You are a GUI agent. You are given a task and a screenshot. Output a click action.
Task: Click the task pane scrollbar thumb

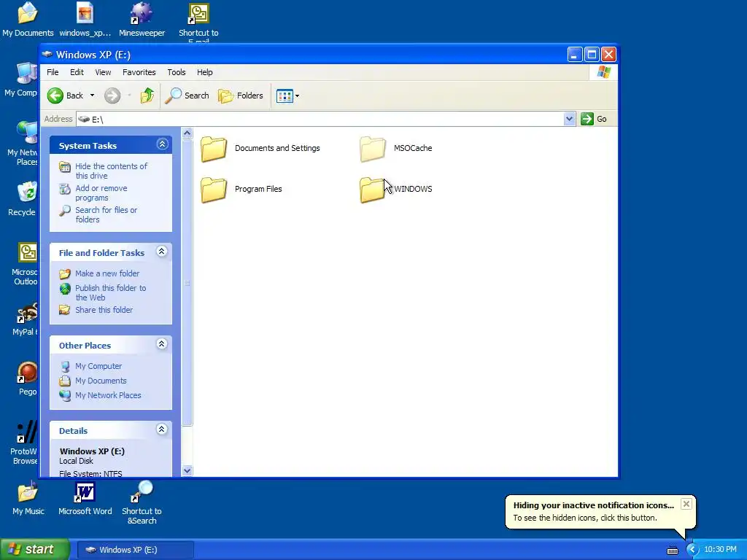[x=187, y=282]
